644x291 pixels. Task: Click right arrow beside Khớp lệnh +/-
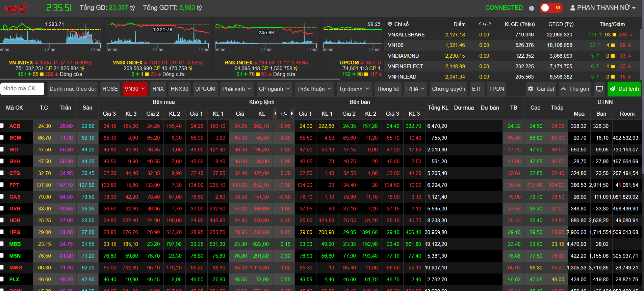coord(292,114)
